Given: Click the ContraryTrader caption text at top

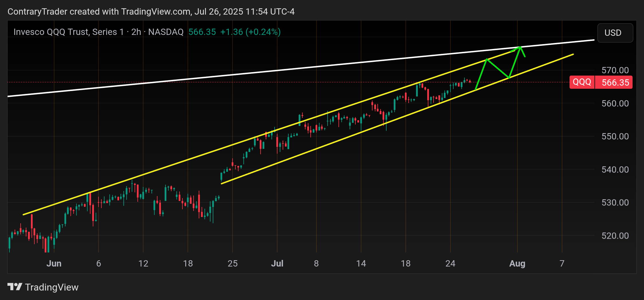Looking at the screenshot, I should pyautogui.click(x=151, y=11).
